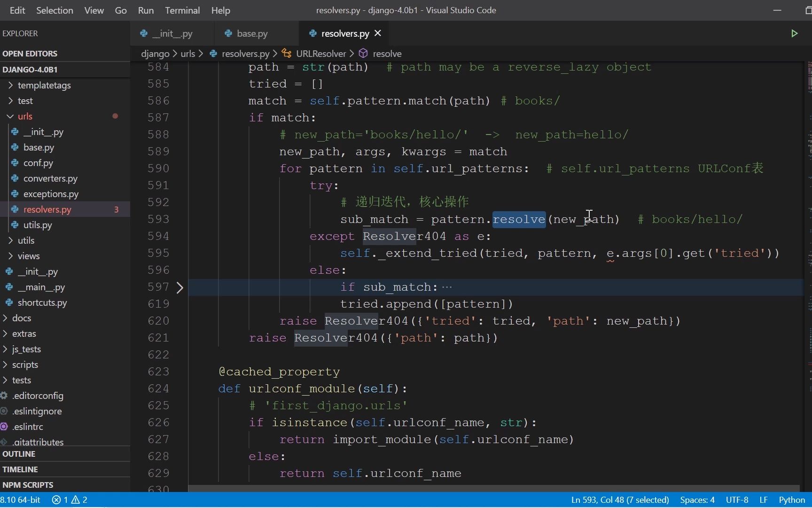Switch to the base.py editor tab

250,33
